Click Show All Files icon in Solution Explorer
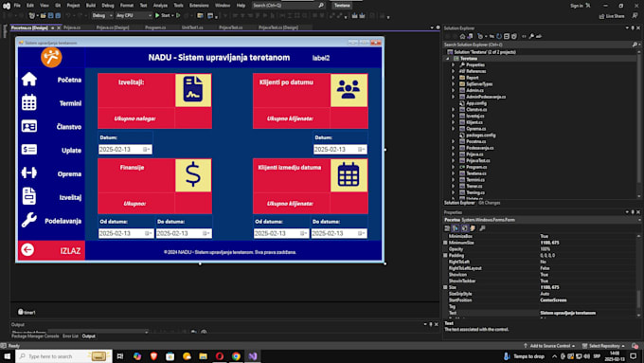 (x=514, y=36)
